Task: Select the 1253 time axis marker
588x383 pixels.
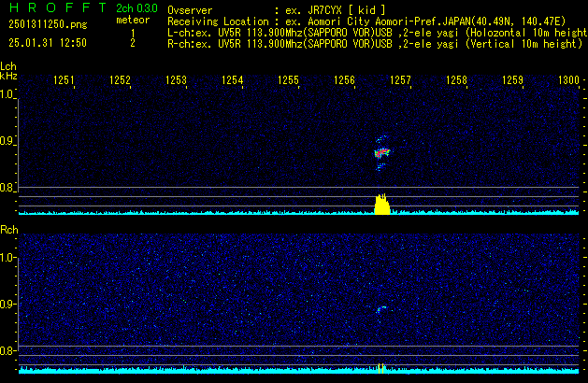Action: pos(177,80)
